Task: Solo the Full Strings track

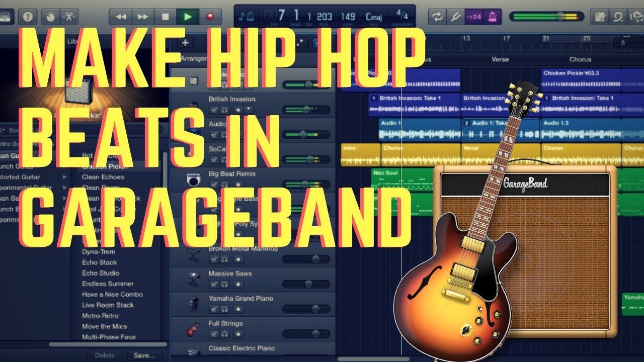Action: (x=225, y=334)
